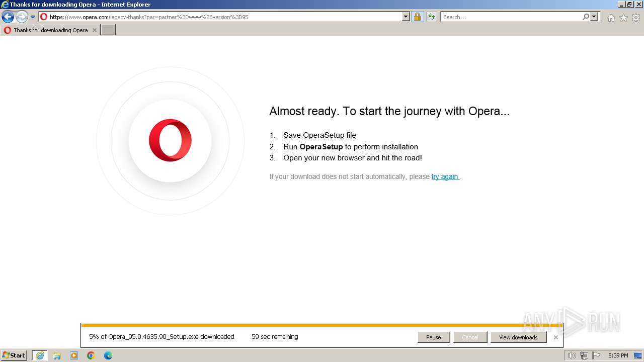The height and width of the screenshot is (362, 644).
Task: Click the search magnifier icon
Action: point(586,17)
